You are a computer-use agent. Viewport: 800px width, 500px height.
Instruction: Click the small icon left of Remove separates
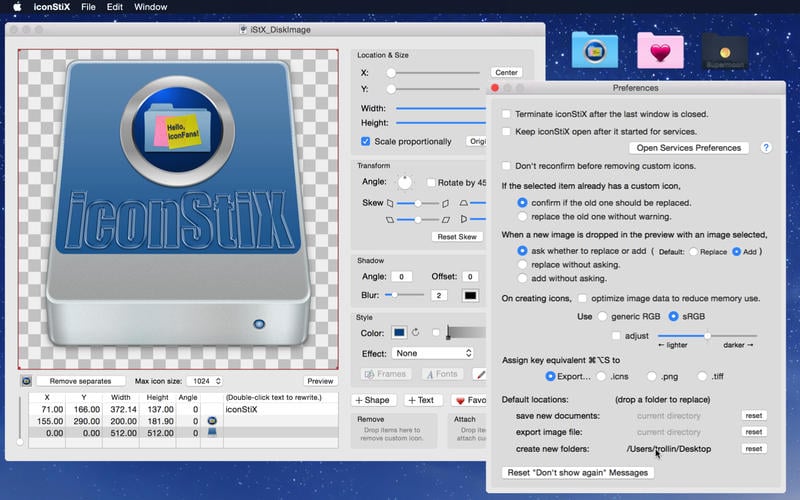[x=27, y=381]
